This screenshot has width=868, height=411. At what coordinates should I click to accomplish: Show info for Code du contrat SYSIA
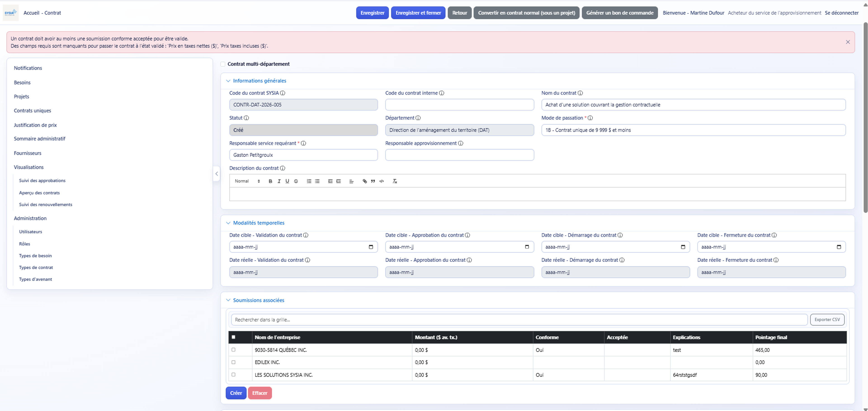tap(283, 93)
